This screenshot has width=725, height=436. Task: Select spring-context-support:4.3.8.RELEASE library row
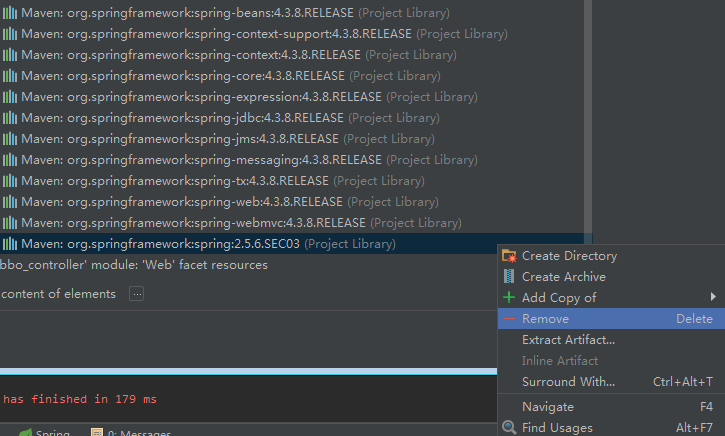(292, 34)
